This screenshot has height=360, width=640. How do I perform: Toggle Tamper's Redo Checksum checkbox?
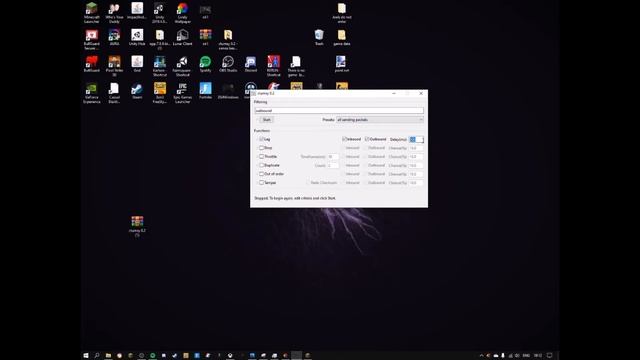point(309,183)
